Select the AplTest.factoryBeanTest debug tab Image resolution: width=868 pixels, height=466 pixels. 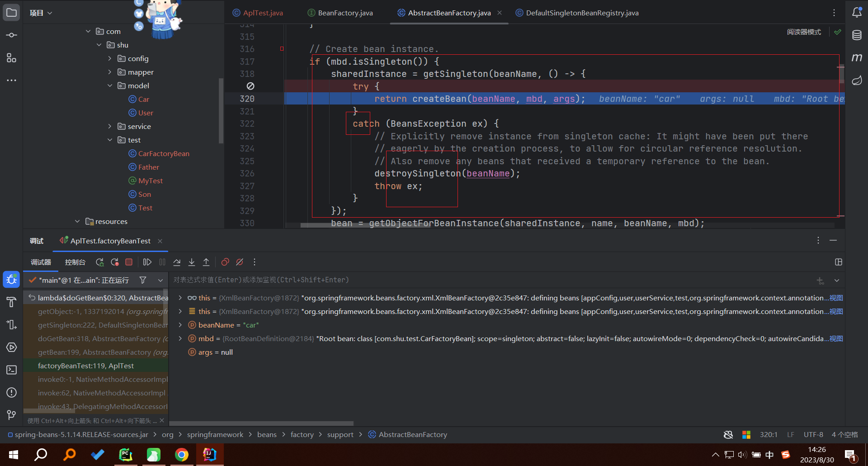[x=110, y=241]
